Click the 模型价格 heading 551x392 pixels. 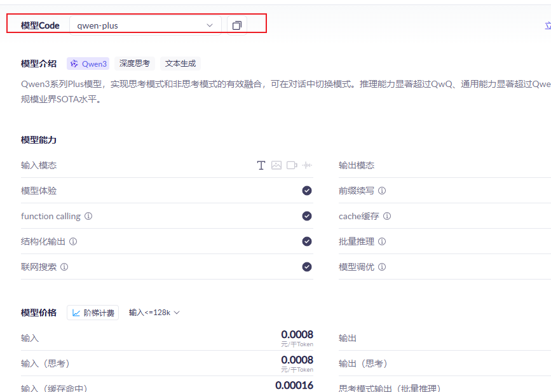(x=39, y=313)
